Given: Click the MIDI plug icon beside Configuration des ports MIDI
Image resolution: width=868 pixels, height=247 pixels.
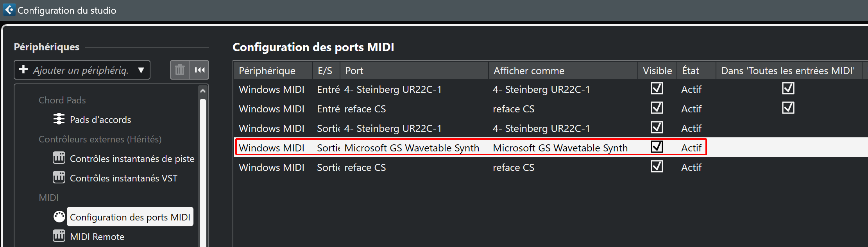Looking at the screenshot, I should [59, 216].
